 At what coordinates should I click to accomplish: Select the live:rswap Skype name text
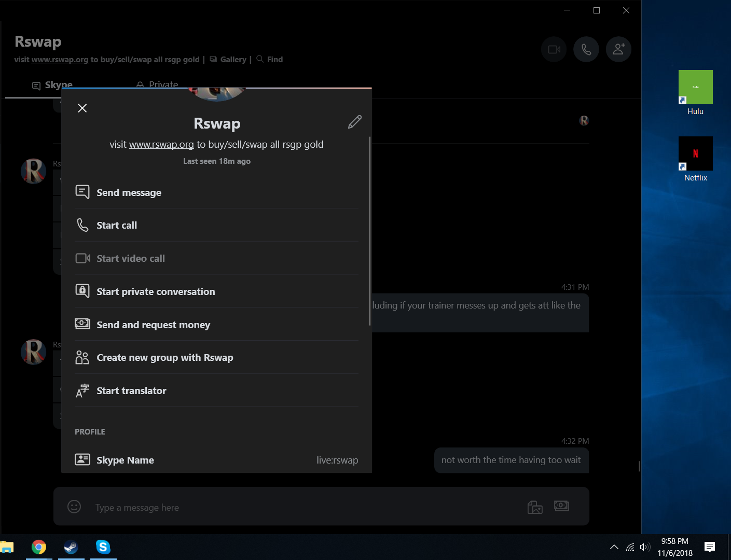(337, 460)
